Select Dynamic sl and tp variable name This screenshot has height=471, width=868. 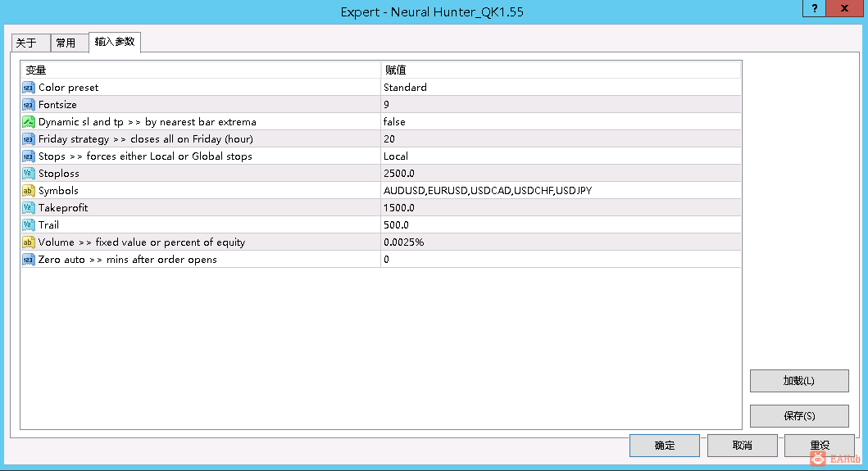pyautogui.click(x=148, y=122)
